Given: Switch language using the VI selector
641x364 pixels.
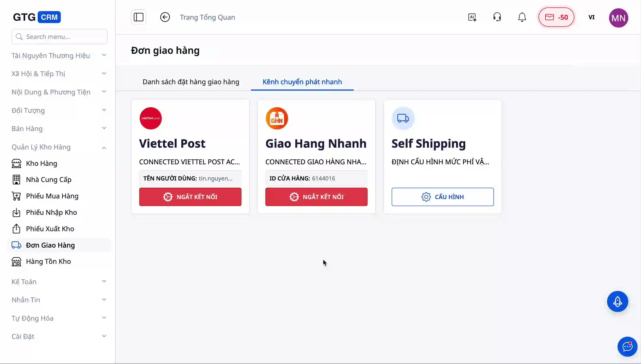Looking at the screenshot, I should [x=592, y=17].
